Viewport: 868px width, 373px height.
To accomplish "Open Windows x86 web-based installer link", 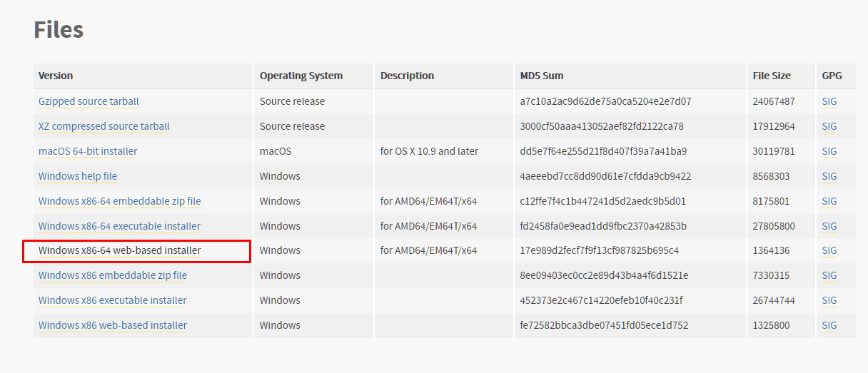I will [112, 325].
